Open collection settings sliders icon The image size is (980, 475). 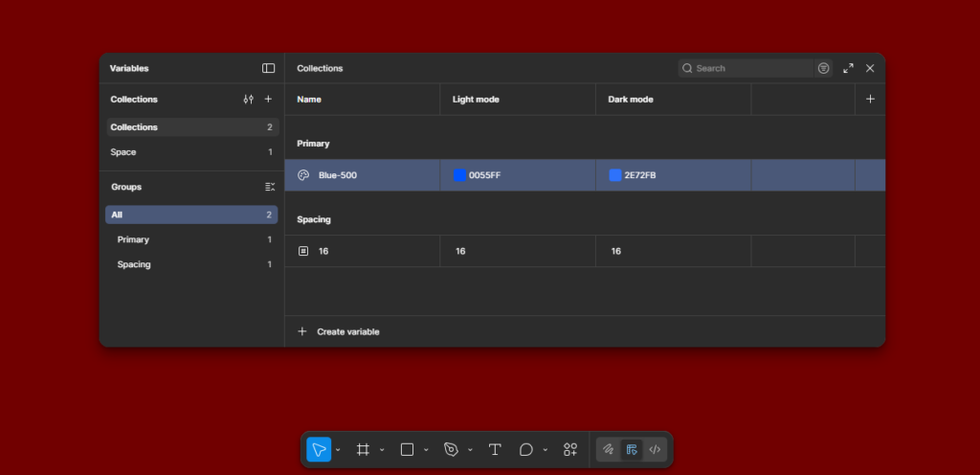pyautogui.click(x=249, y=99)
